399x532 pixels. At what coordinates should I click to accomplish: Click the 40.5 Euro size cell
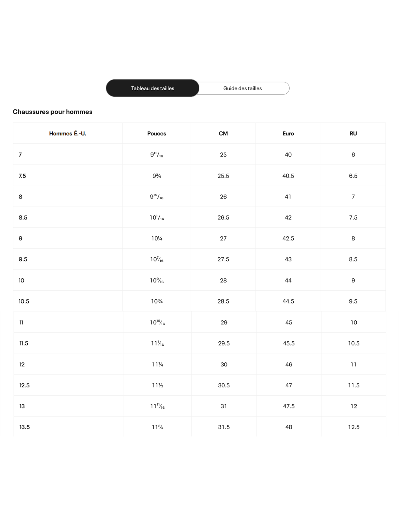point(288,176)
